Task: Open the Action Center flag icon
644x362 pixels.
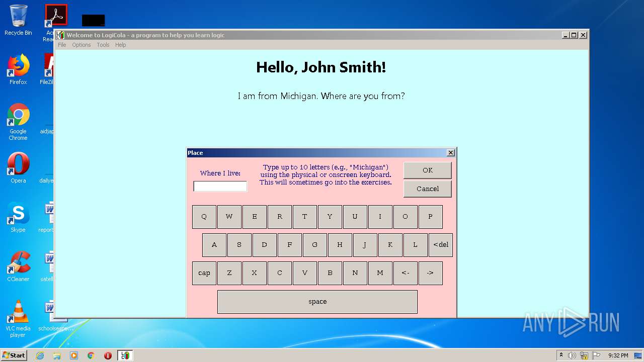Action: tap(596, 355)
